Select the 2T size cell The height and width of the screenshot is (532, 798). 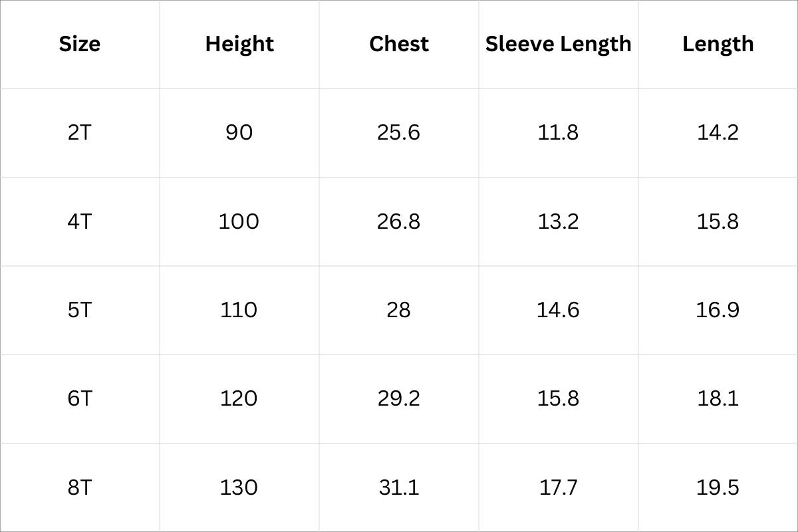[x=80, y=132]
